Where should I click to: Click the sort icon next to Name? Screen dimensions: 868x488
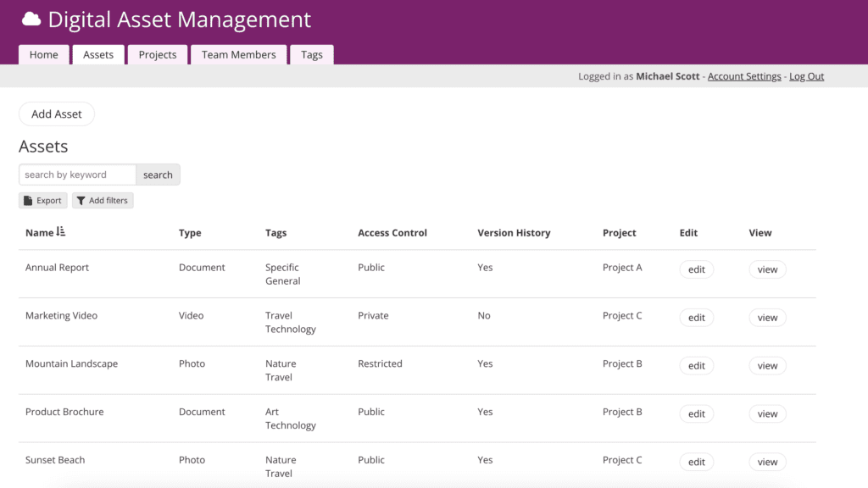pyautogui.click(x=61, y=232)
